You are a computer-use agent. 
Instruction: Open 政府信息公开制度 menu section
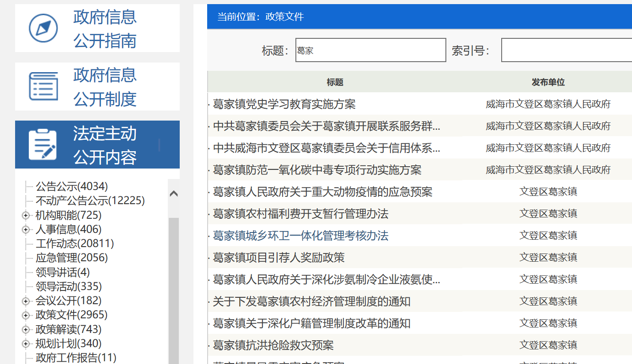105,87
